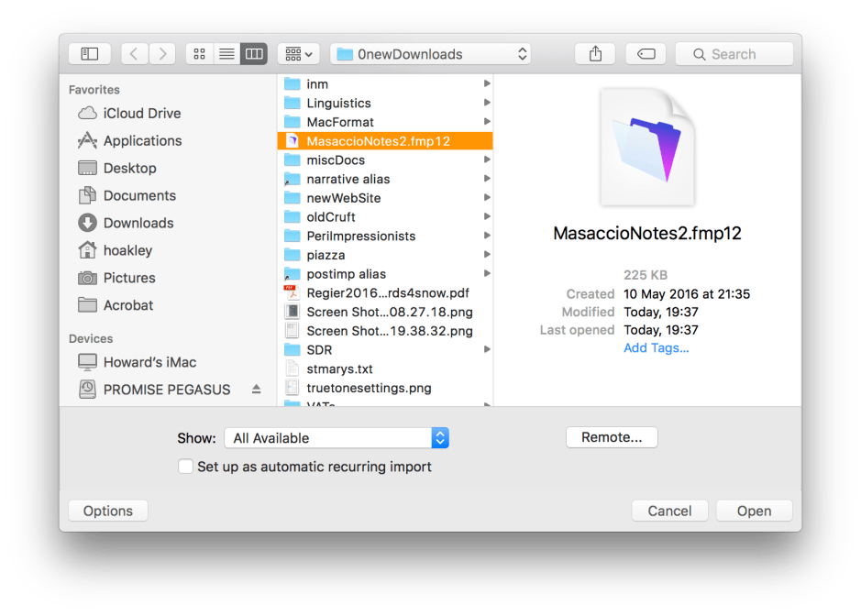Viewport: 861px width, 616px height.
Task: Eject the PROMISE PEGASUS drive
Action: click(257, 390)
